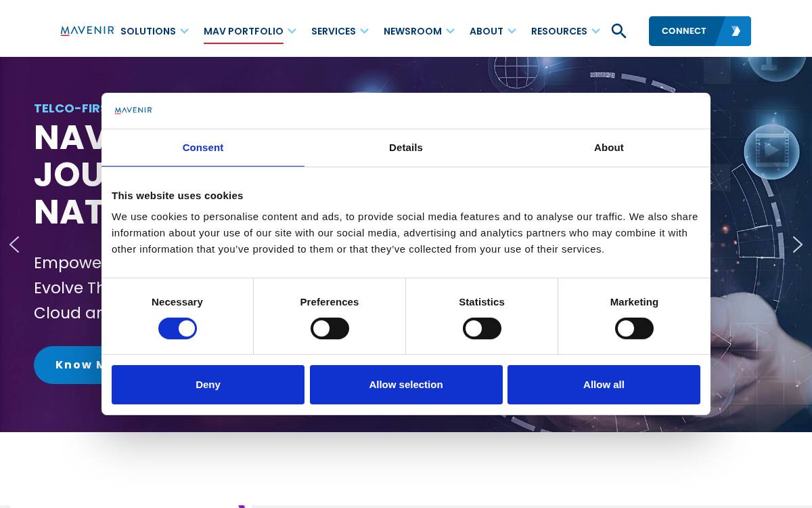Advance to the next slide using the right arrow
The image size is (812, 508).
(798, 245)
